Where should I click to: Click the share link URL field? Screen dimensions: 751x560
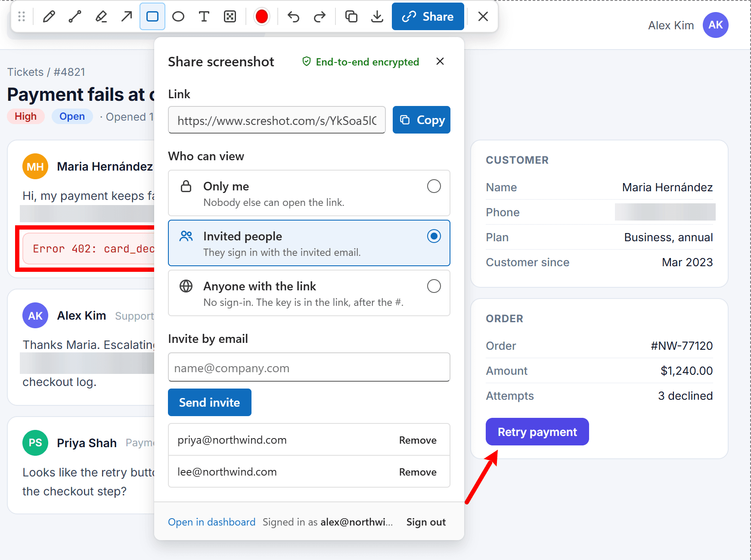[x=277, y=120]
